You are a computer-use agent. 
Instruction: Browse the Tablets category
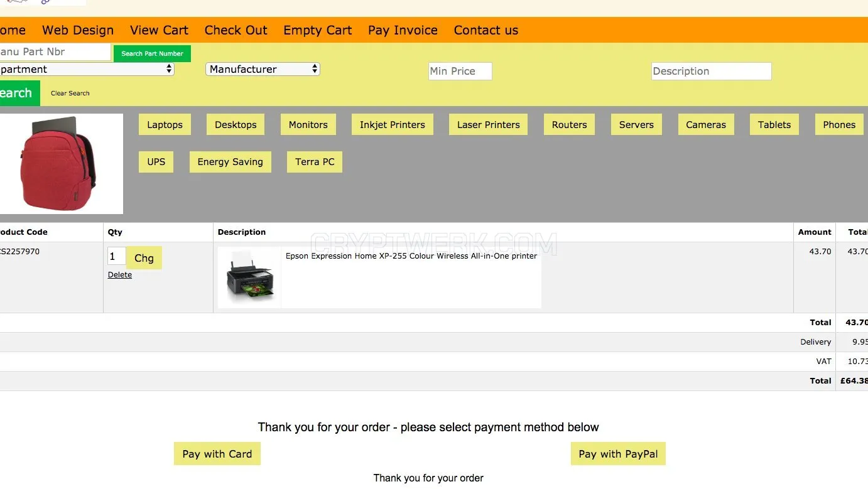[x=774, y=124]
